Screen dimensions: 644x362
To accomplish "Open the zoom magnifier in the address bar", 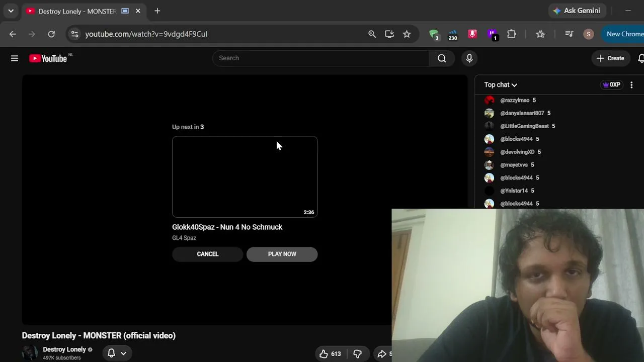I will point(372,34).
